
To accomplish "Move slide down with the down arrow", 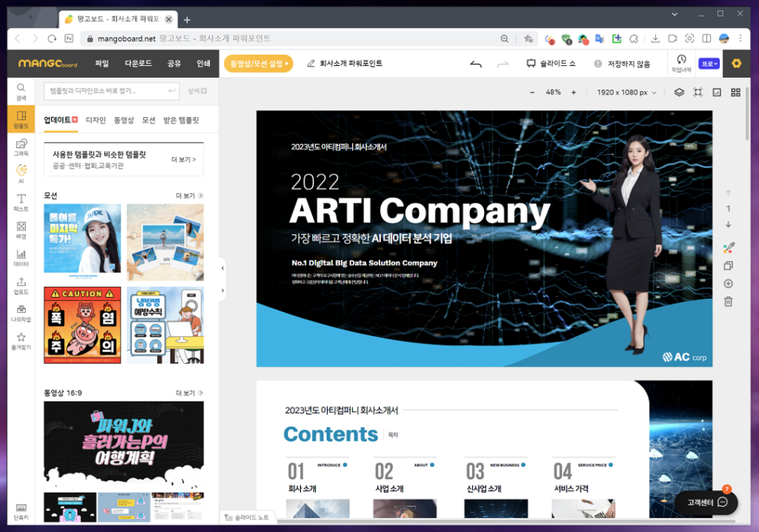I will (x=728, y=225).
